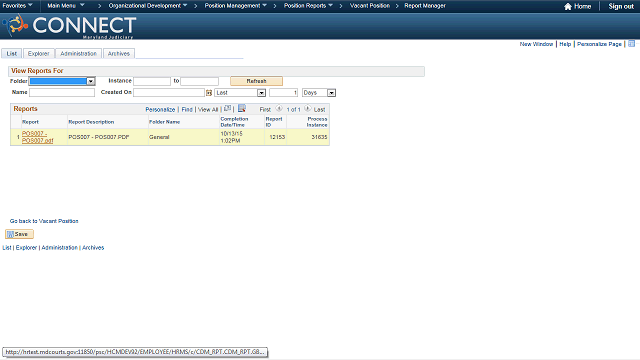Click the Instance to input field
Image resolution: width=640 pixels, height=360 pixels.
tap(200, 81)
